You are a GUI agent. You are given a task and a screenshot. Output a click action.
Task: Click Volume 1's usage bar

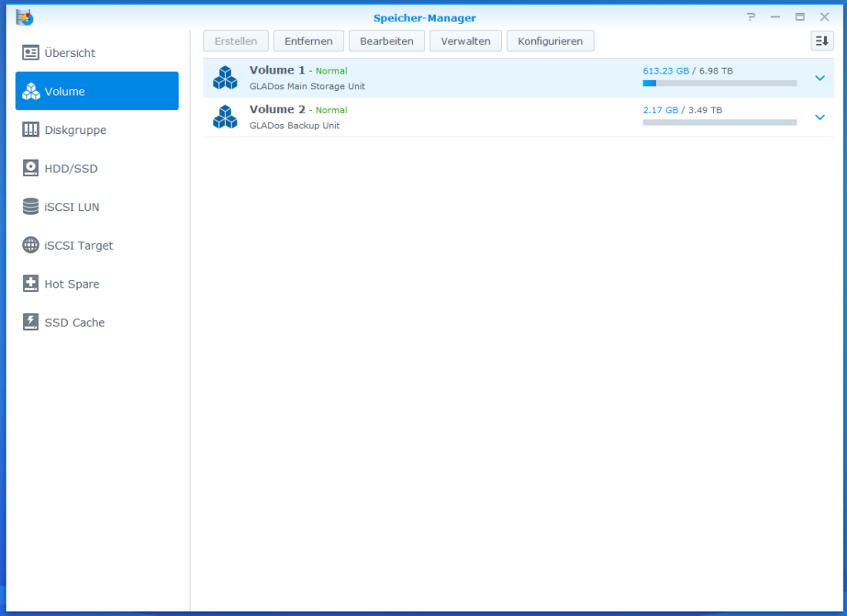pos(719,83)
